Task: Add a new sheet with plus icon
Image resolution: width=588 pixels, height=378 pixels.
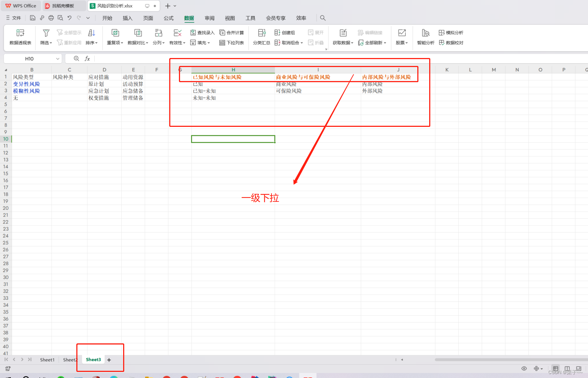Action: point(109,360)
